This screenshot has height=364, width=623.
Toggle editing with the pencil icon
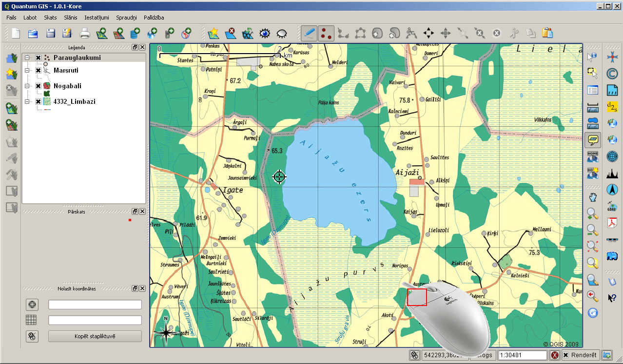pos(309,33)
